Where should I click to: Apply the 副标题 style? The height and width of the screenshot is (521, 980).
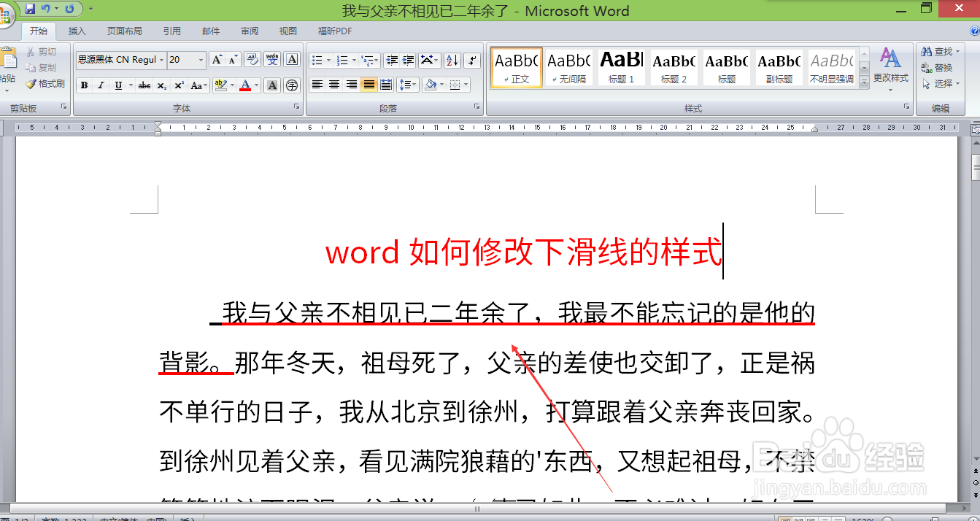pos(779,68)
